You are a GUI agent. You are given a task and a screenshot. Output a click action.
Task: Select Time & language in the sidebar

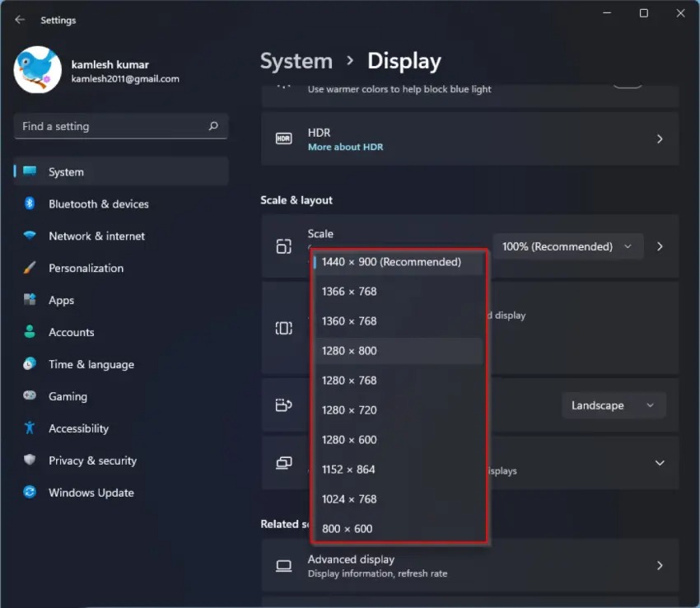pyautogui.click(x=30, y=364)
